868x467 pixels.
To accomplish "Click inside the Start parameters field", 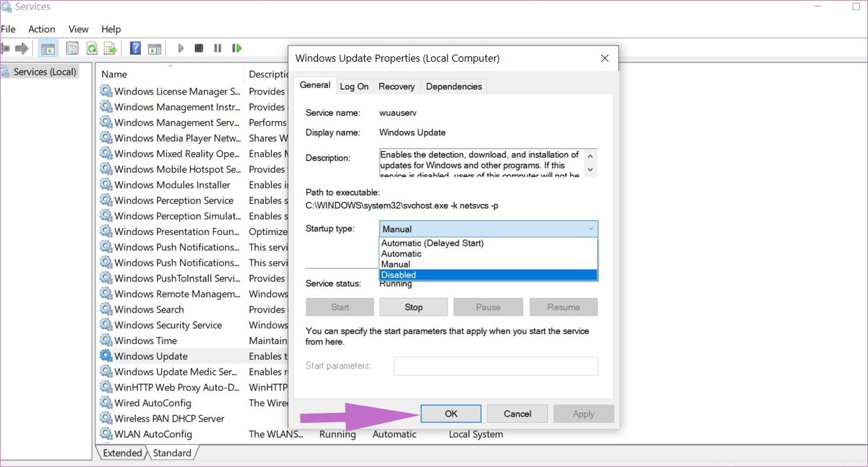I will pos(495,366).
